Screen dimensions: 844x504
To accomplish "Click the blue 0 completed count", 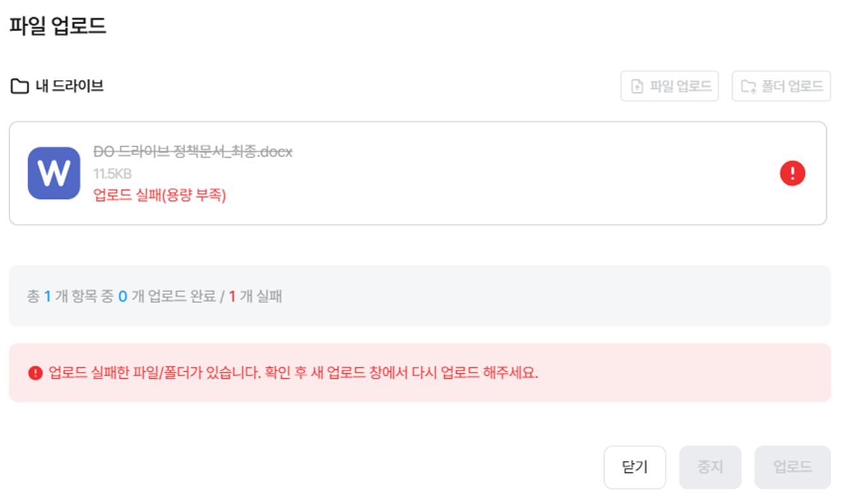I will (x=123, y=297).
